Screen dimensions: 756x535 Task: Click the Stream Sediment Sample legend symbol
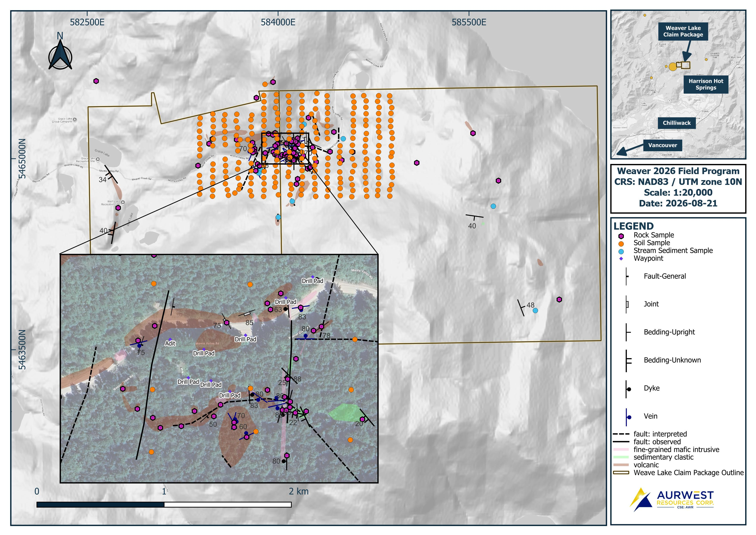click(621, 251)
